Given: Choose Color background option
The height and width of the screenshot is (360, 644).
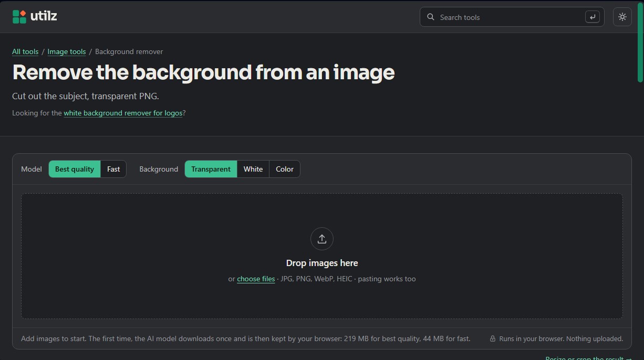Looking at the screenshot, I should [285, 169].
